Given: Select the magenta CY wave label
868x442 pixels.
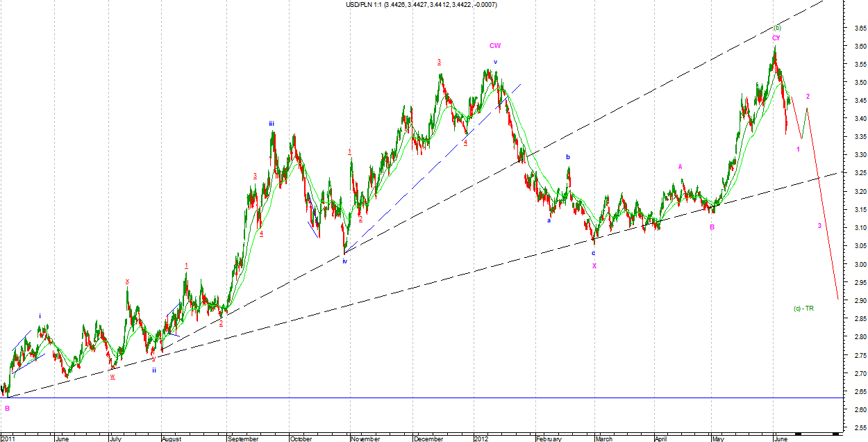Looking at the screenshot, I should 776,38.
